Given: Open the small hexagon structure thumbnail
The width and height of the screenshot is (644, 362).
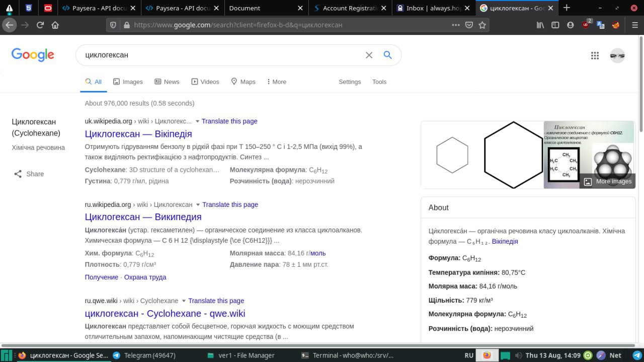Looking at the screenshot, I should tap(452, 155).
